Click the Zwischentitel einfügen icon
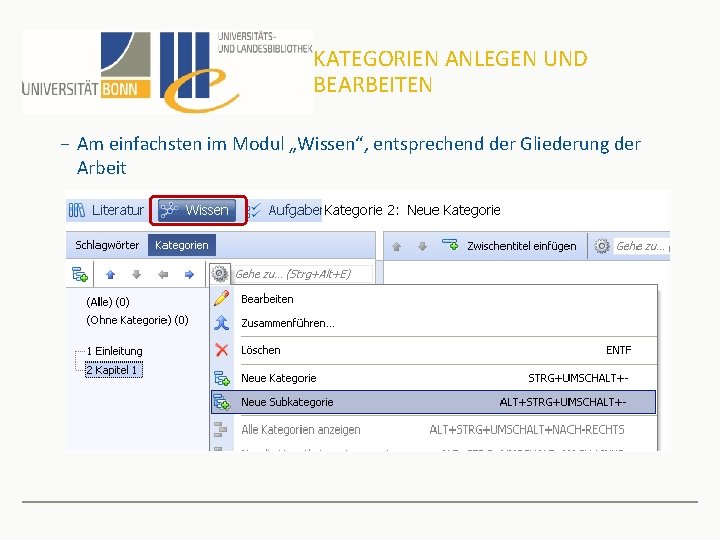The height and width of the screenshot is (540, 720). click(x=450, y=245)
